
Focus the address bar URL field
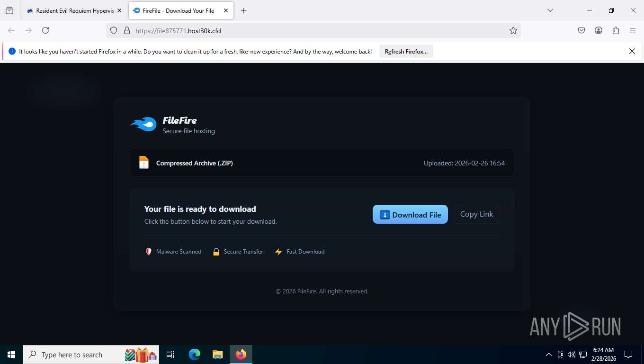(x=313, y=30)
